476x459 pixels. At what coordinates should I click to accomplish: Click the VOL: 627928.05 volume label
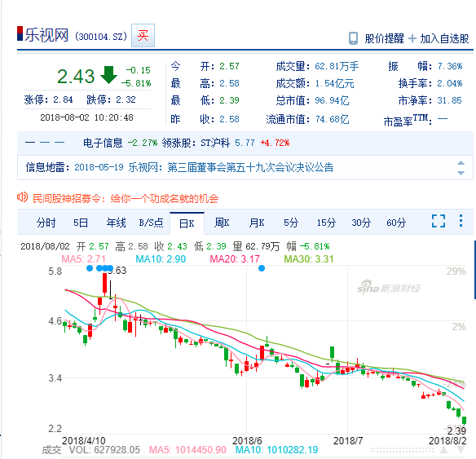pyautogui.click(x=104, y=449)
